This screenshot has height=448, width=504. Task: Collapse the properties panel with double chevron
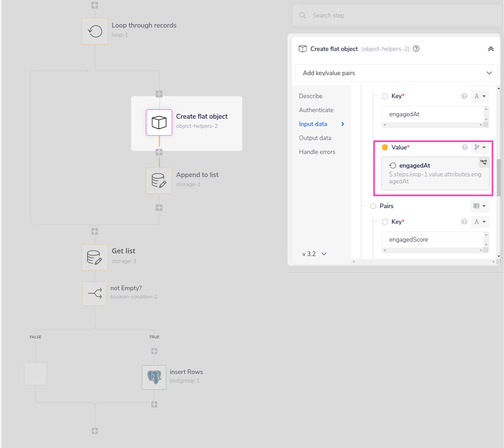pos(491,49)
